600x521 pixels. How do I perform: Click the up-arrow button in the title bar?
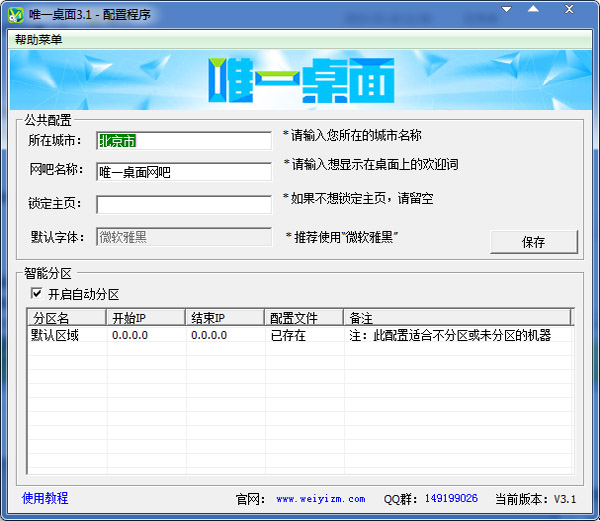pos(533,11)
